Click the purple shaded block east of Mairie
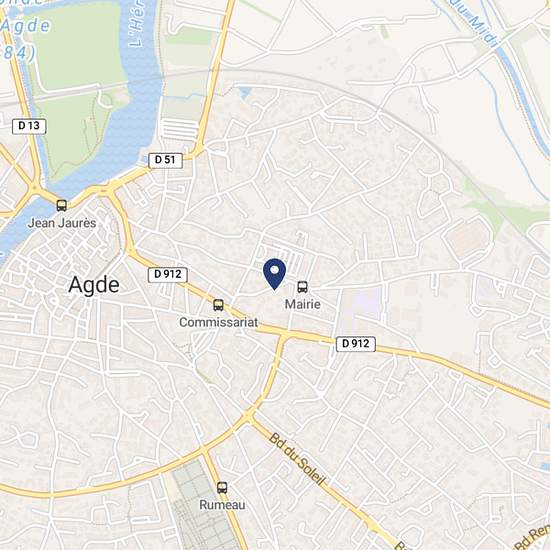Viewport: 550px width, 550px height. coord(360,302)
